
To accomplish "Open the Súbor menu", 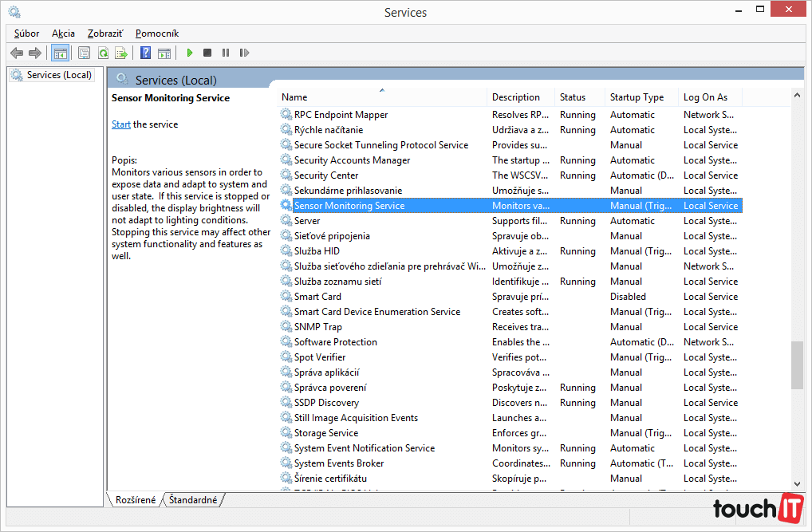I will tap(26, 33).
